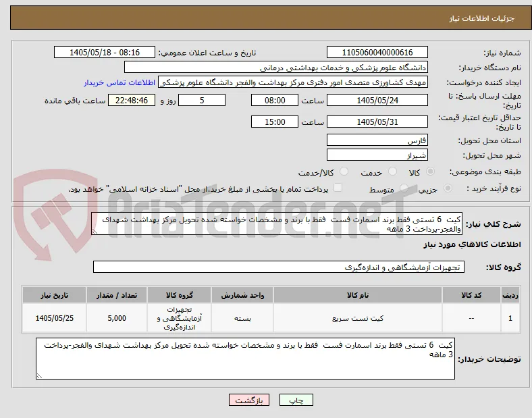The width and height of the screenshot is (532, 418).
Task: Click the price validity date 1405/05/31
Action: point(377,122)
